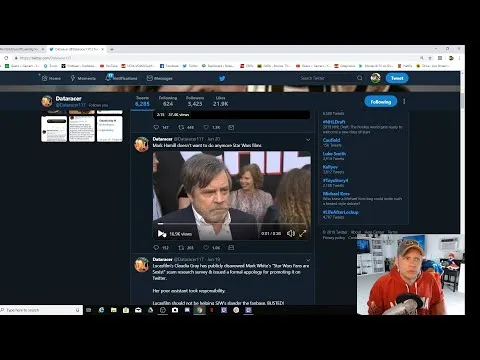This screenshot has height=360, width=480.
Task: Send the Mark Hamill tweet via direct message icon
Action: [231, 248]
